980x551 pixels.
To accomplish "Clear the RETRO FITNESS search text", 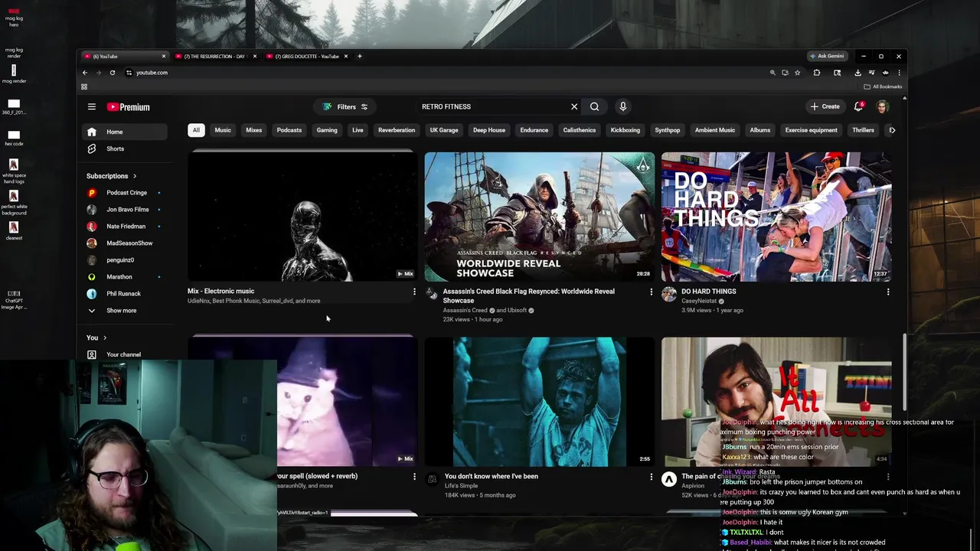I will tap(574, 106).
